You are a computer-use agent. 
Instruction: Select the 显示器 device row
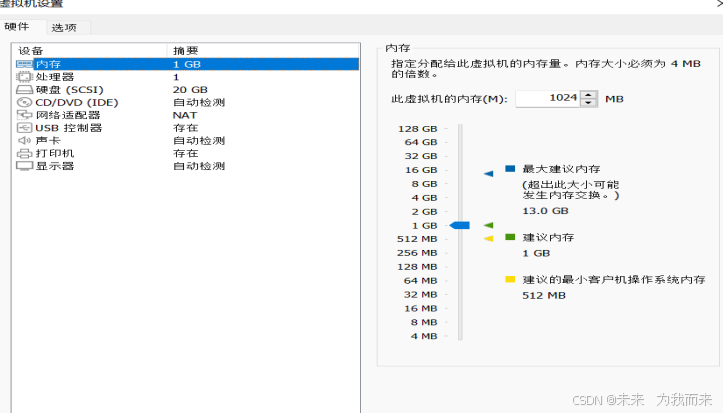coord(187,166)
